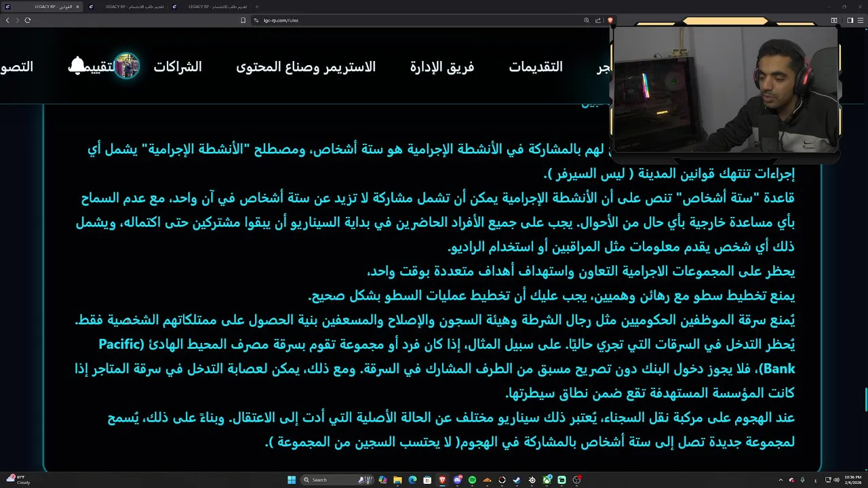Toggle the browser sidebar panel icon
This screenshot has height=488, width=868.
[850, 20]
